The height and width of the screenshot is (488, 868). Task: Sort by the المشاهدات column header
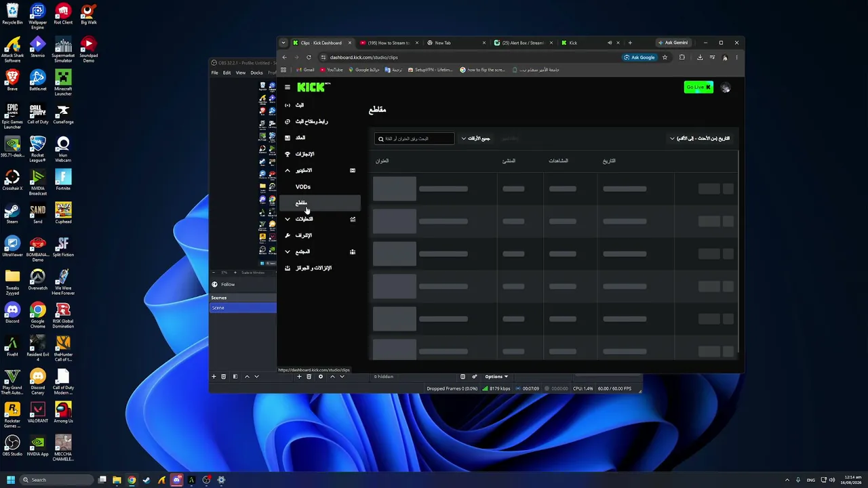558,161
